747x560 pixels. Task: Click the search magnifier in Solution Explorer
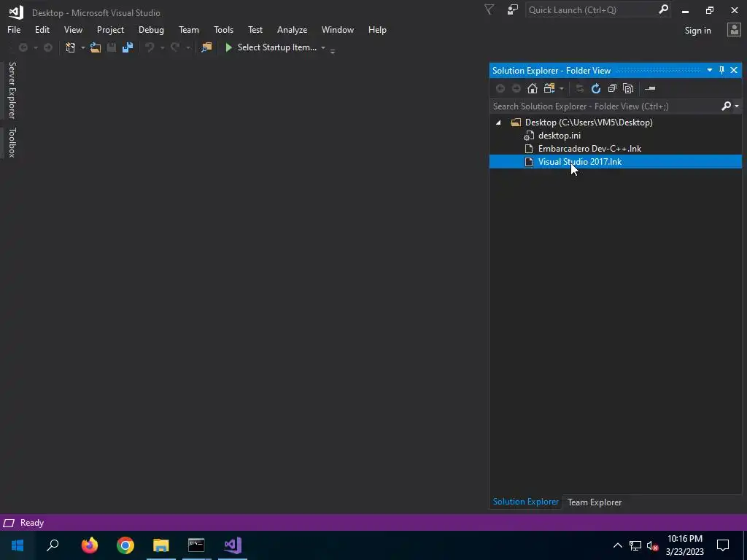pyautogui.click(x=726, y=106)
